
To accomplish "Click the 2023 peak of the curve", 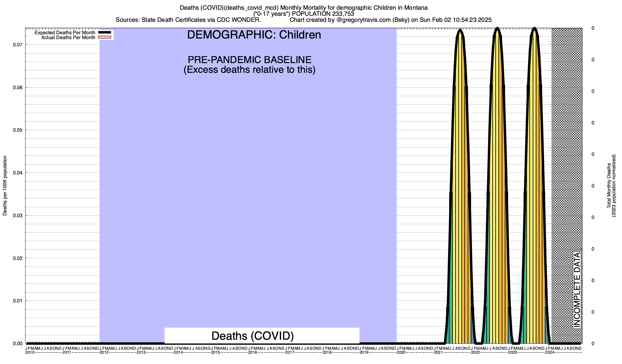I will [x=534, y=29].
